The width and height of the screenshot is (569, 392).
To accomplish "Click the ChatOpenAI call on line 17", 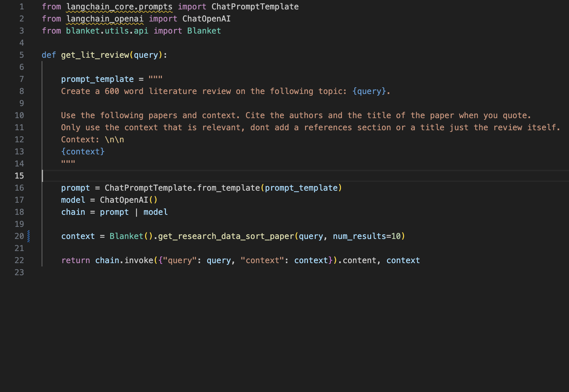I will (x=124, y=200).
